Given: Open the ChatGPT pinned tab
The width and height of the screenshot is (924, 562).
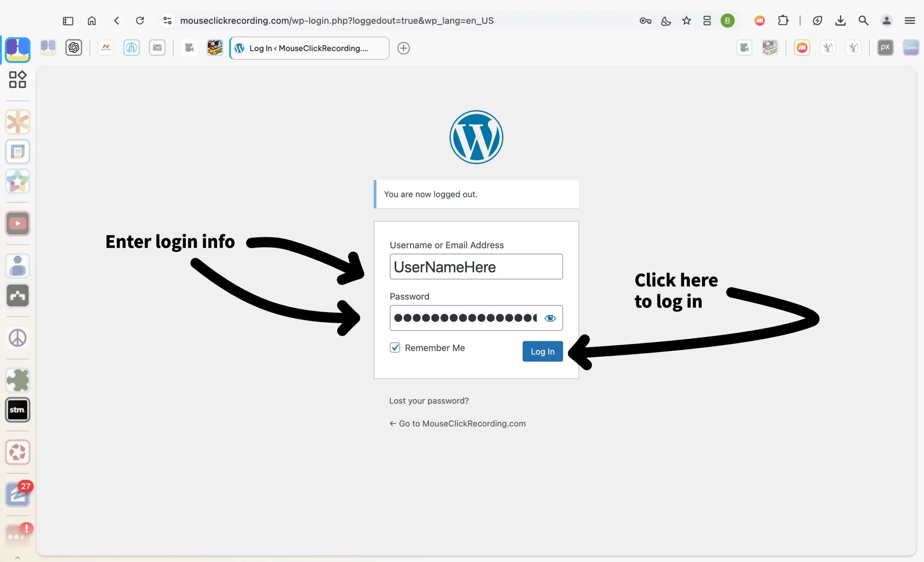Looking at the screenshot, I should [74, 48].
